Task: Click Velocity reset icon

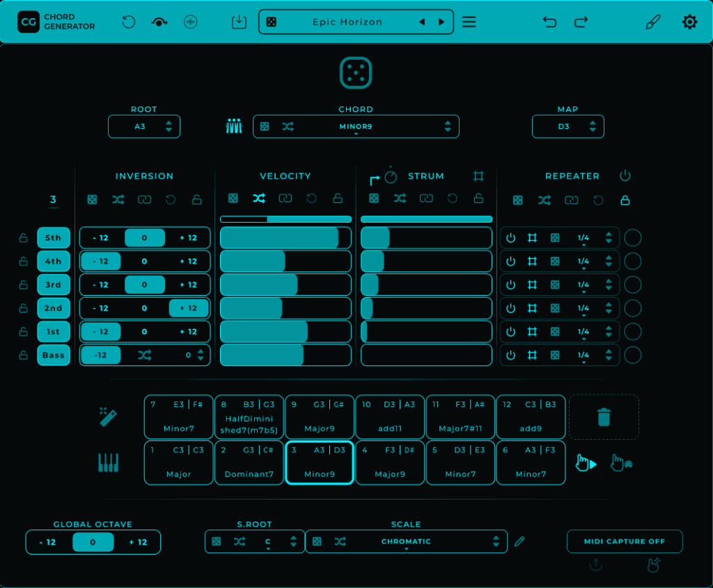Action: 311,198
